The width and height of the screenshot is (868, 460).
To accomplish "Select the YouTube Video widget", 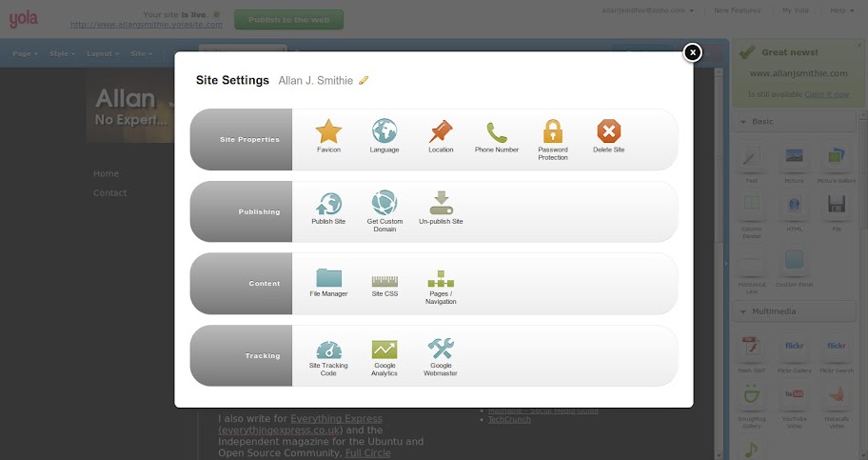I will 794,407.
